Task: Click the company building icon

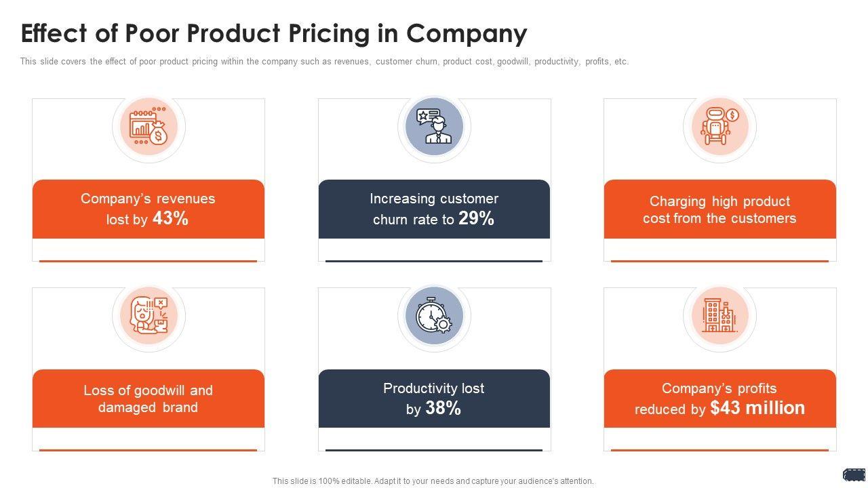Action: pos(719,316)
